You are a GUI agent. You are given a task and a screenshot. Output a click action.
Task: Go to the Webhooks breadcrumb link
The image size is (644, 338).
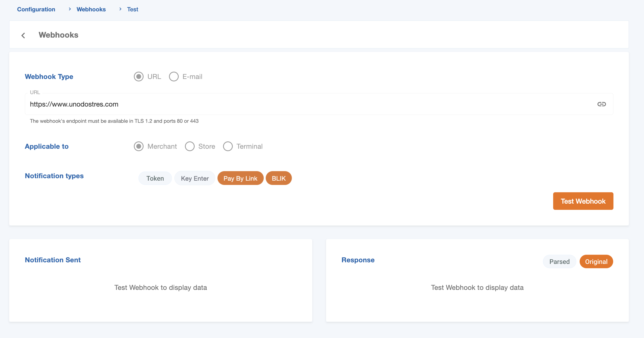(x=91, y=9)
